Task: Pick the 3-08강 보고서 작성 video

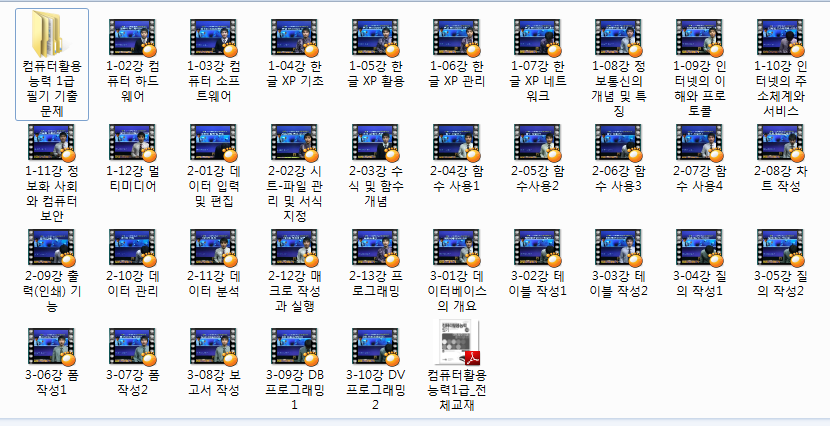Action: point(214,343)
